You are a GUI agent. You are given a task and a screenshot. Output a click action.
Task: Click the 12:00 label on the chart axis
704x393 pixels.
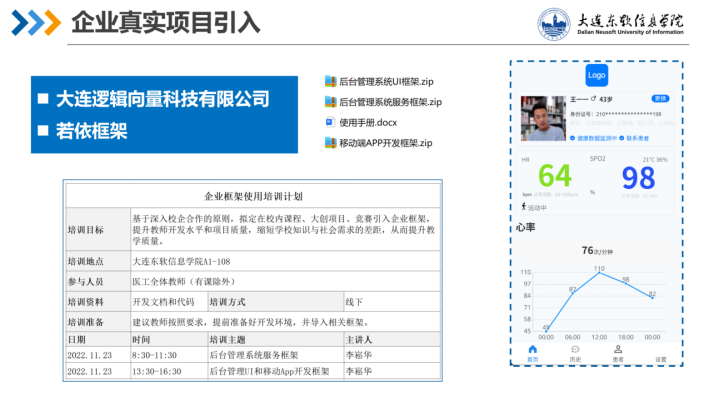599,337
